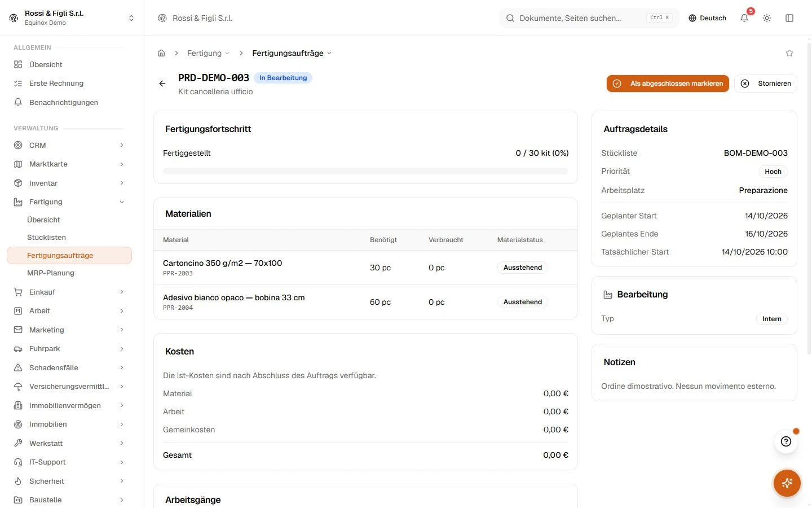Open Übersicht dashboard in sidebar
The width and height of the screenshot is (812, 508).
tap(69, 64)
